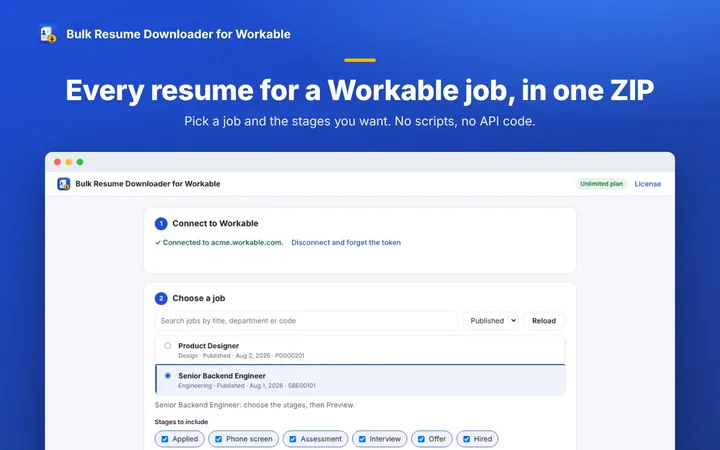
Task: Focus the job search input field
Action: point(306,321)
